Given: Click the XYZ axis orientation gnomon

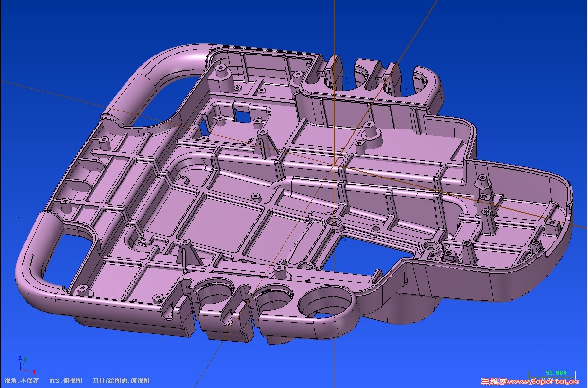Looking at the screenshot, I should (x=26, y=365).
